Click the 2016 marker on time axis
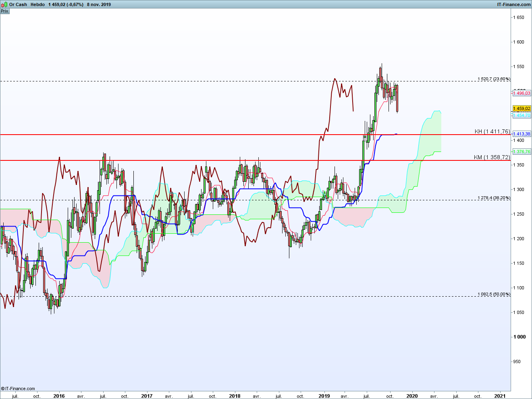The width and height of the screenshot is (532, 399). (59, 396)
